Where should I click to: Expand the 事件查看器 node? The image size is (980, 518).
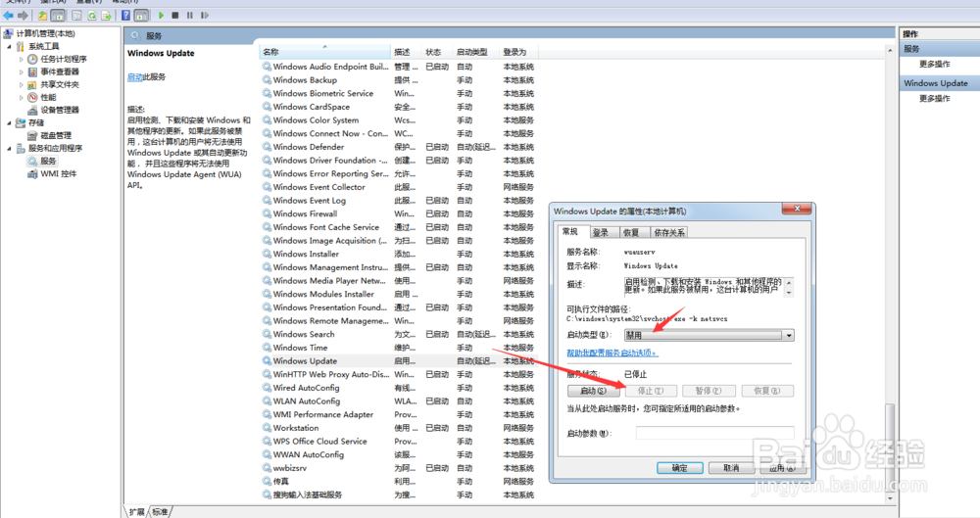(22, 71)
